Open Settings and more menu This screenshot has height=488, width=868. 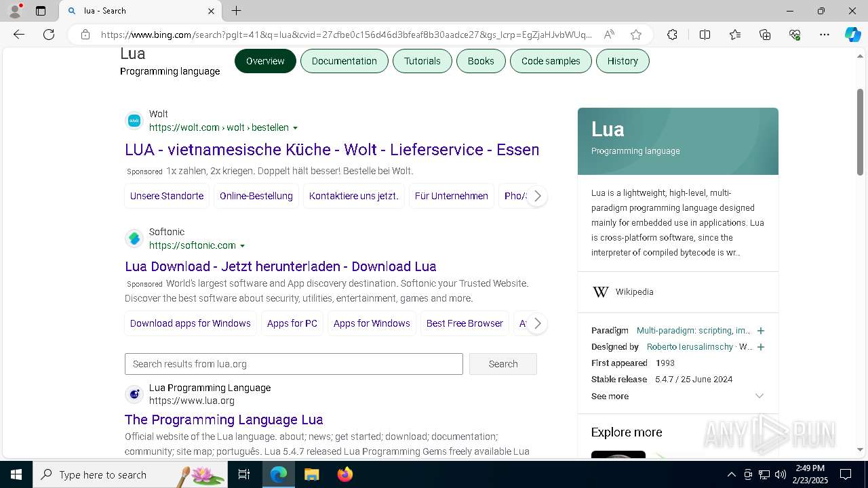825,35
